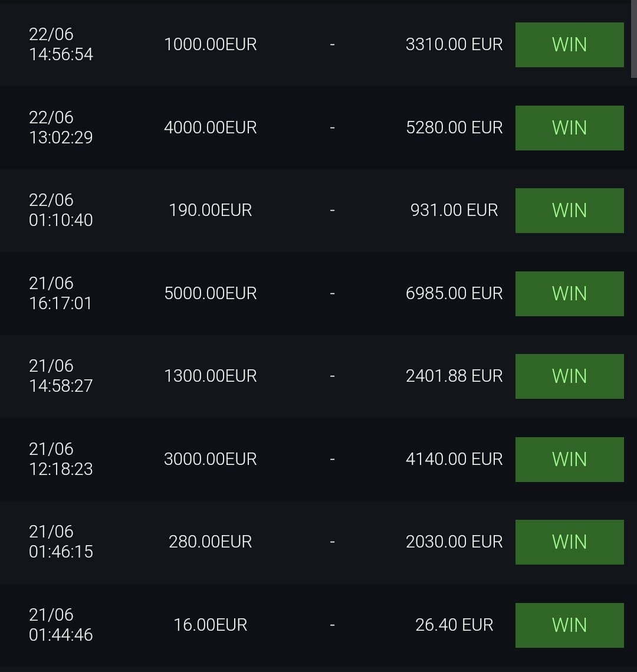Tap the 16.00EUR stake entry
637x672 pixels.
210,625
